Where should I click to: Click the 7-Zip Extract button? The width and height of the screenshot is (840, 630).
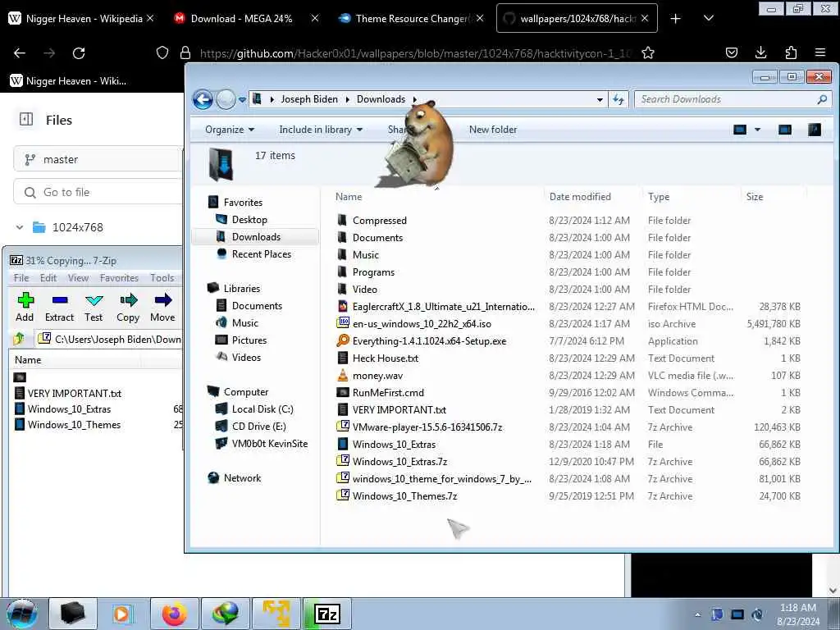[59, 307]
